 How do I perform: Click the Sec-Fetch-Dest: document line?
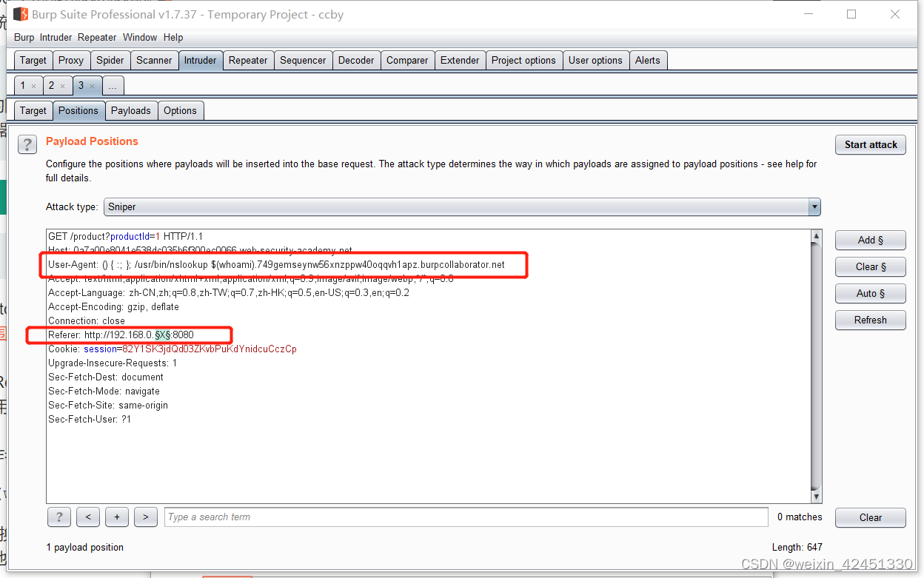point(106,377)
